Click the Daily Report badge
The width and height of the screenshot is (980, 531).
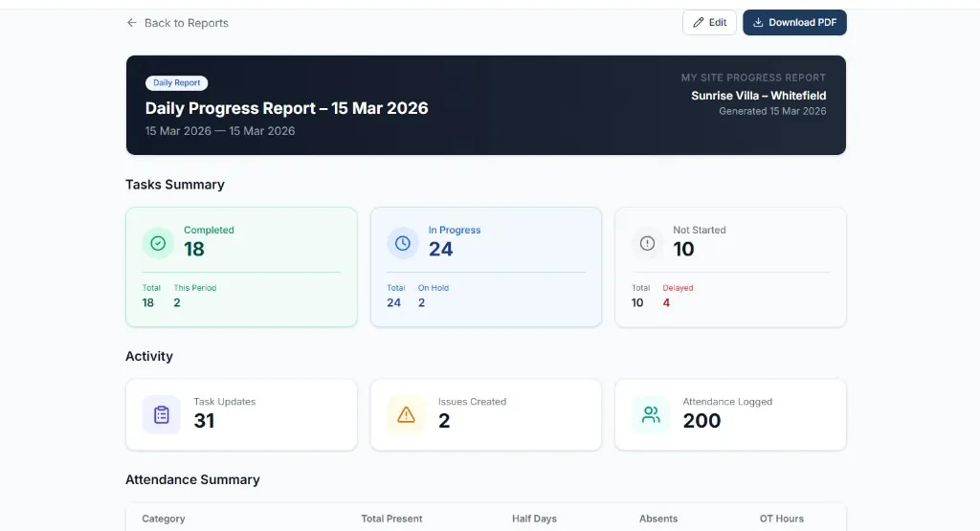pos(177,83)
